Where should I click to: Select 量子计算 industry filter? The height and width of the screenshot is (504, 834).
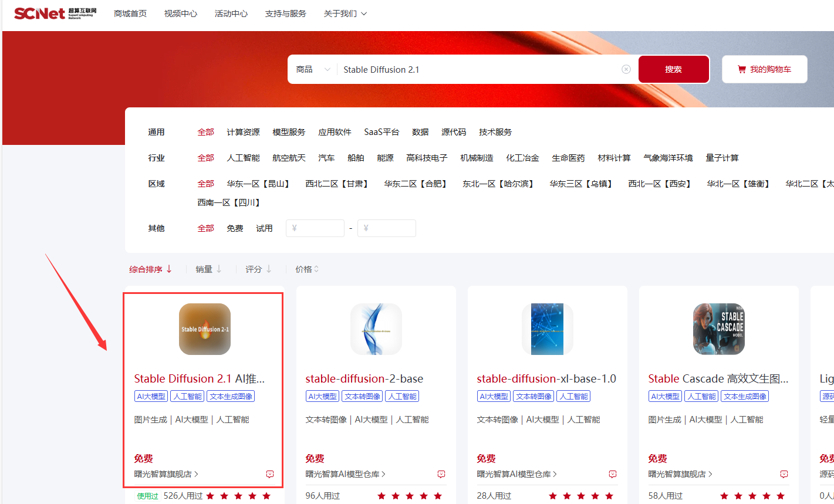coord(722,158)
